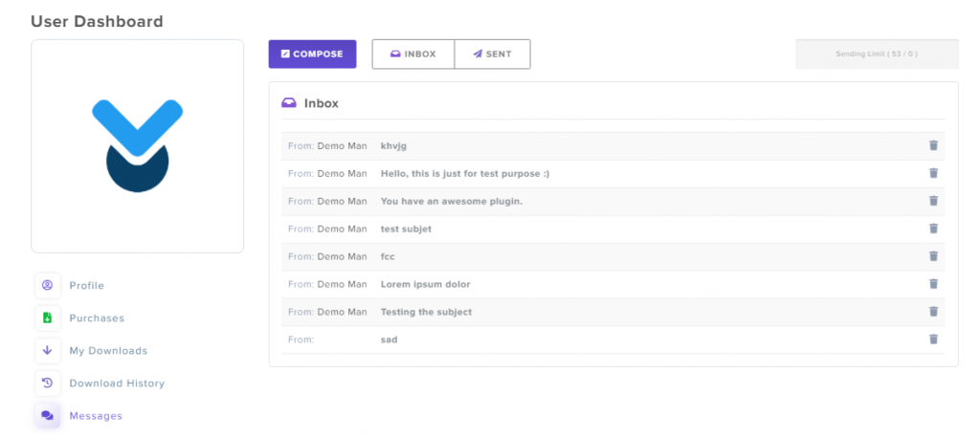Click the Sending Limit indicator bar
Viewport: 980px width, 438px height.
tap(877, 55)
